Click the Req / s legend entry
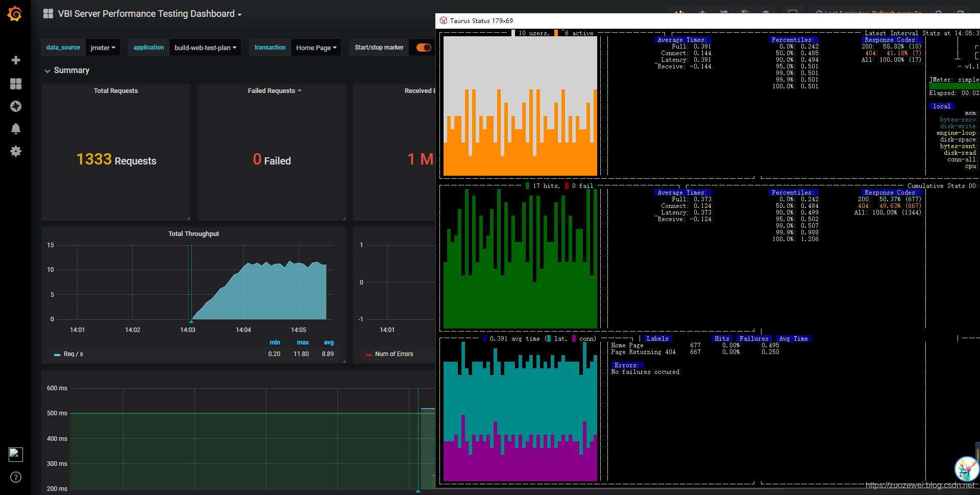 73,354
